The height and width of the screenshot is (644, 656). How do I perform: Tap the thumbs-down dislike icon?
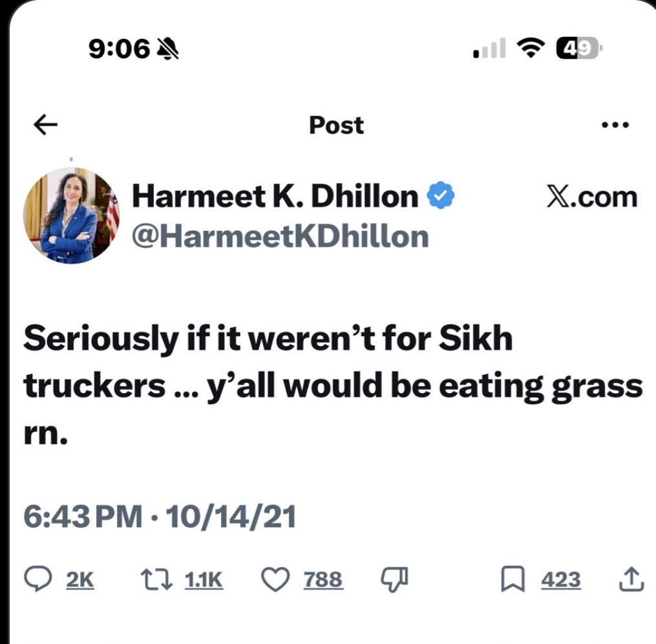tap(394, 579)
